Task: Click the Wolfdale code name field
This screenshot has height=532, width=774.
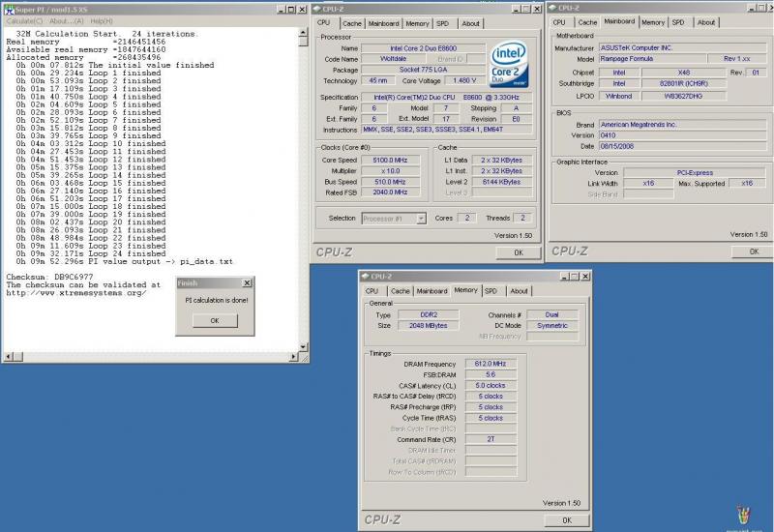Action: 394,59
